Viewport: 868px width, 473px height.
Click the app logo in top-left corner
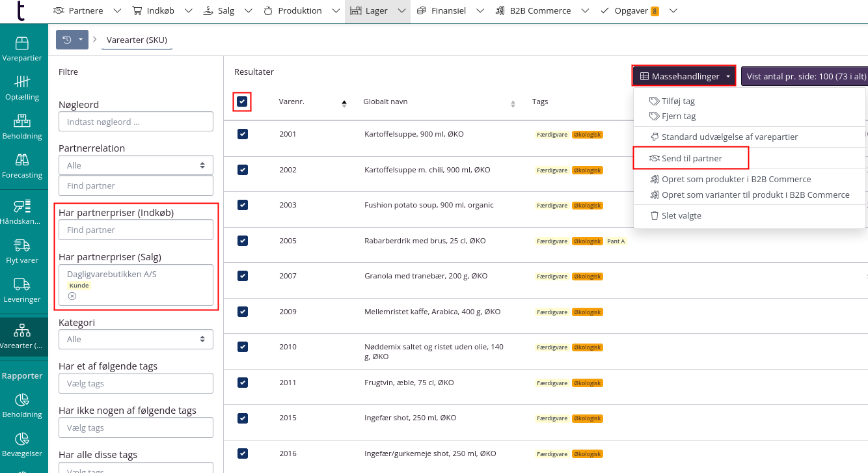coord(21,11)
